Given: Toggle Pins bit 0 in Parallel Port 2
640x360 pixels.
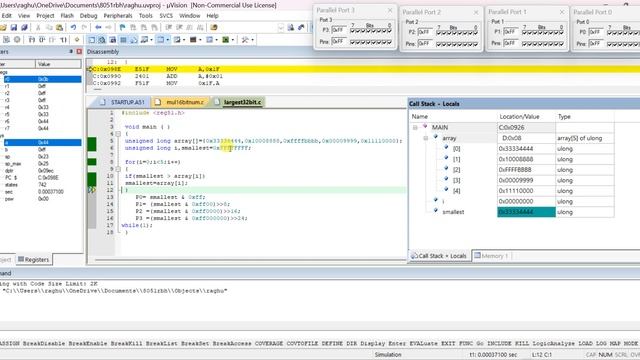Looking at the screenshot, I should (x=476, y=44).
